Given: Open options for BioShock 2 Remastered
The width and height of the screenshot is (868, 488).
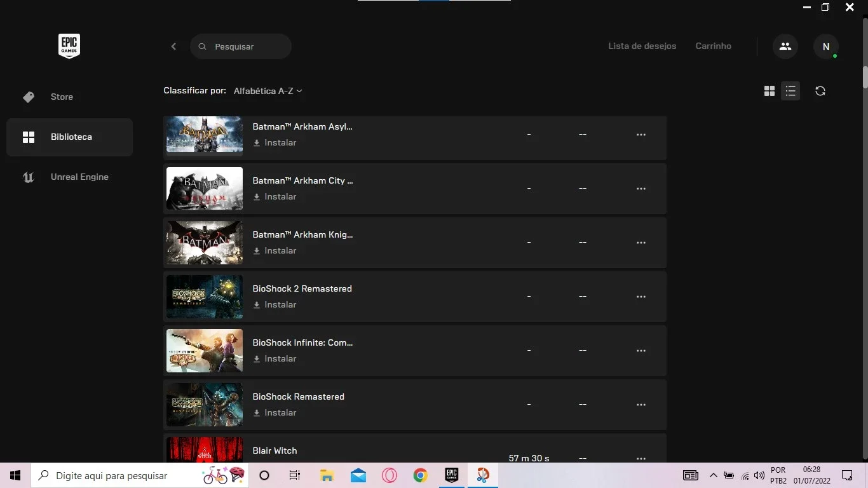Looking at the screenshot, I should point(641,297).
